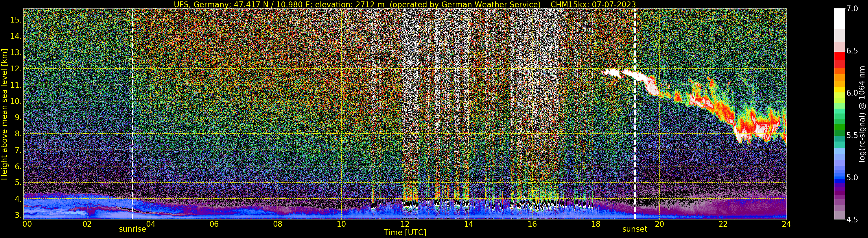868x238 pixels.
Task: Click the 'log(rc-signal) @ 1064 nm' colorbar label
Action: click(862, 114)
